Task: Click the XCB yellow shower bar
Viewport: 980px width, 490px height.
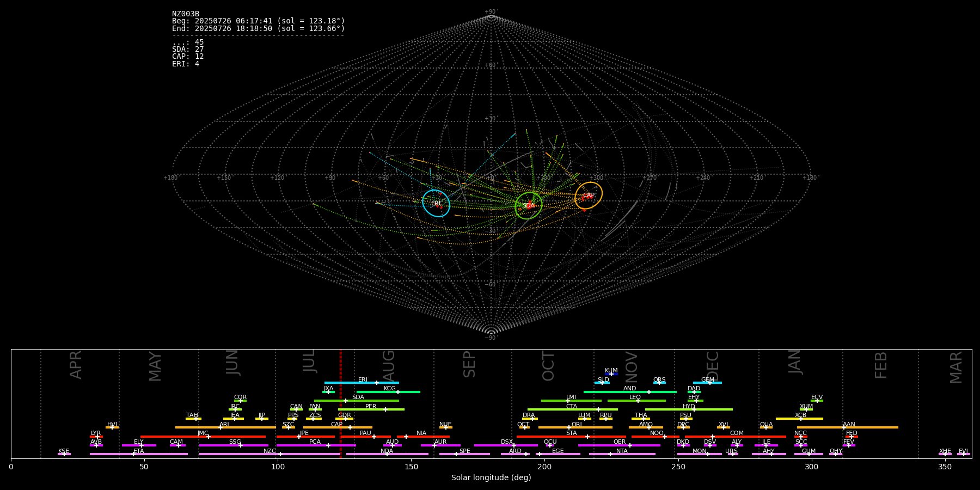Action: (799, 419)
